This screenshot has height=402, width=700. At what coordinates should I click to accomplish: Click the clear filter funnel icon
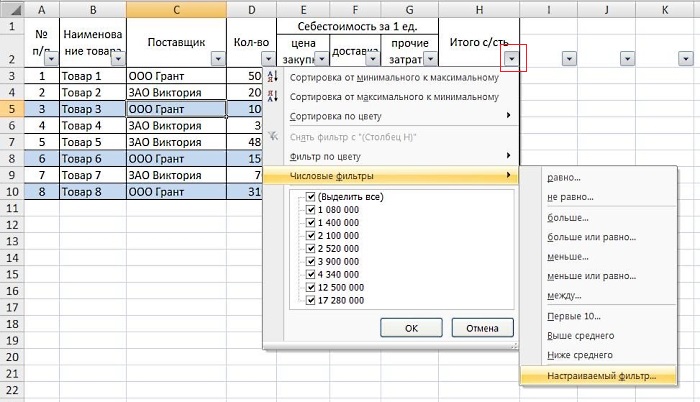[x=273, y=136]
